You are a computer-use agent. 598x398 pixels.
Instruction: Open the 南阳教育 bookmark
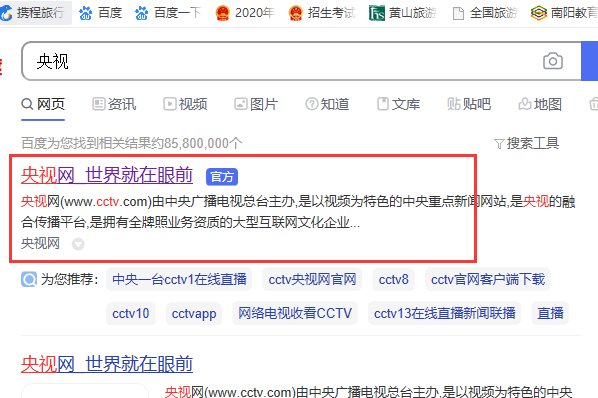[x=564, y=13]
